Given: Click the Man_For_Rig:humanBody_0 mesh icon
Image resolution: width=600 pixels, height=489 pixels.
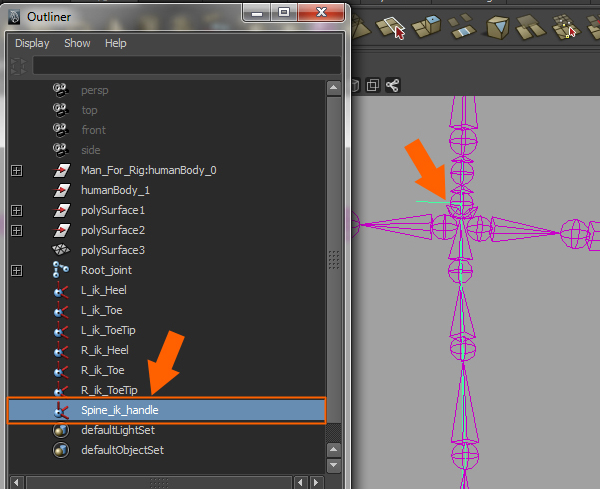Looking at the screenshot, I should [x=61, y=170].
